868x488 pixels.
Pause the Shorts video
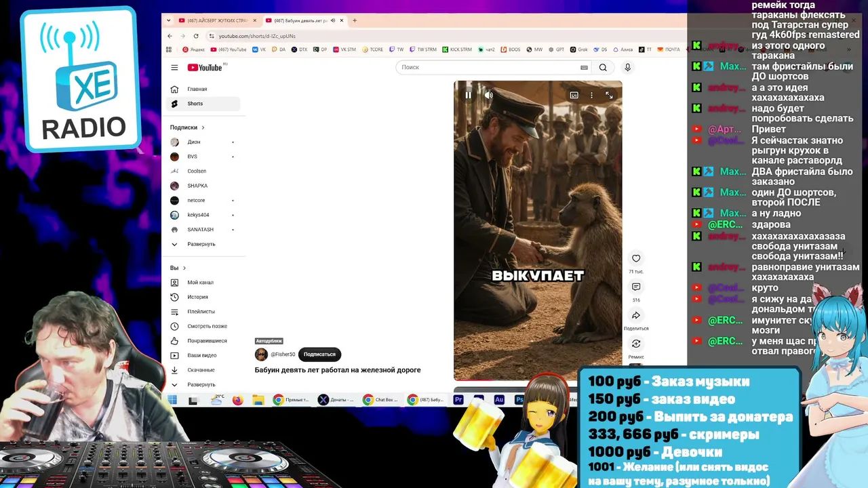tap(468, 95)
